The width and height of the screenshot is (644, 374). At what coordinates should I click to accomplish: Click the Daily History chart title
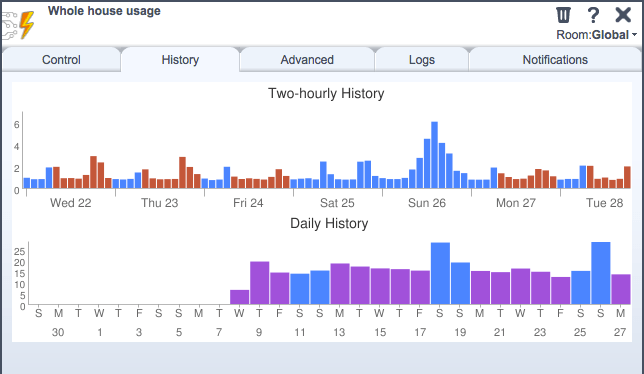[329, 223]
